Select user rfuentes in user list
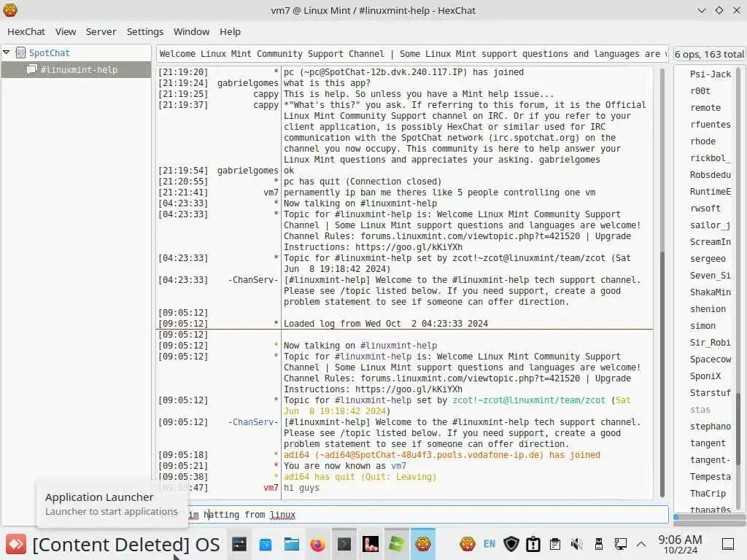Screen dimensions: 747x560 tap(710, 124)
